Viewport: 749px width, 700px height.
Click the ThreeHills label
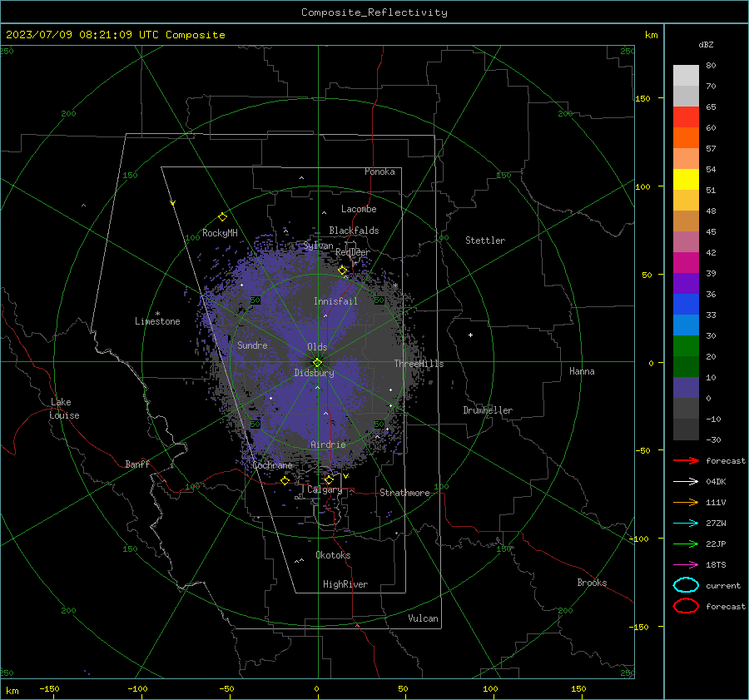pyautogui.click(x=419, y=364)
